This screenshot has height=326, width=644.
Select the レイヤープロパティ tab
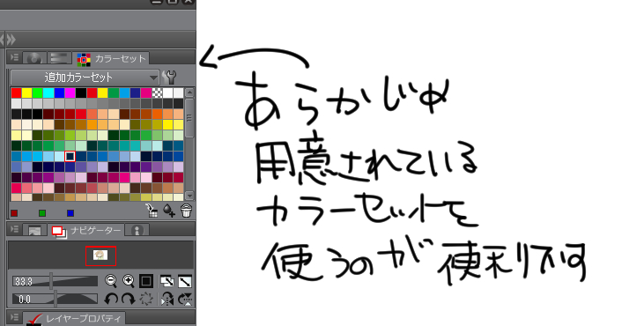(x=74, y=319)
